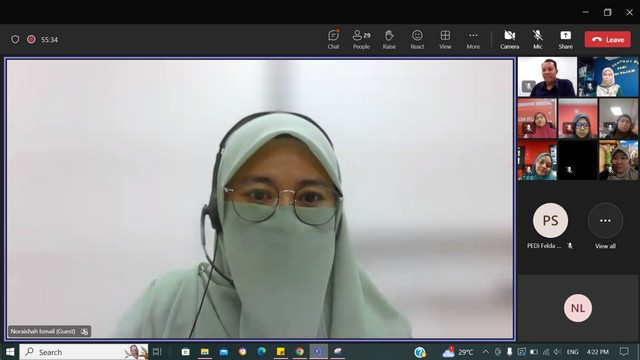Open the React emoji options

coord(417,40)
